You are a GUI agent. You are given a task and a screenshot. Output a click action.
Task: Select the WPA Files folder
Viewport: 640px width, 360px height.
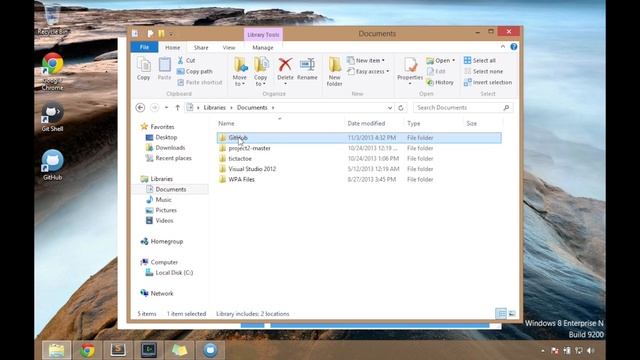(241, 180)
